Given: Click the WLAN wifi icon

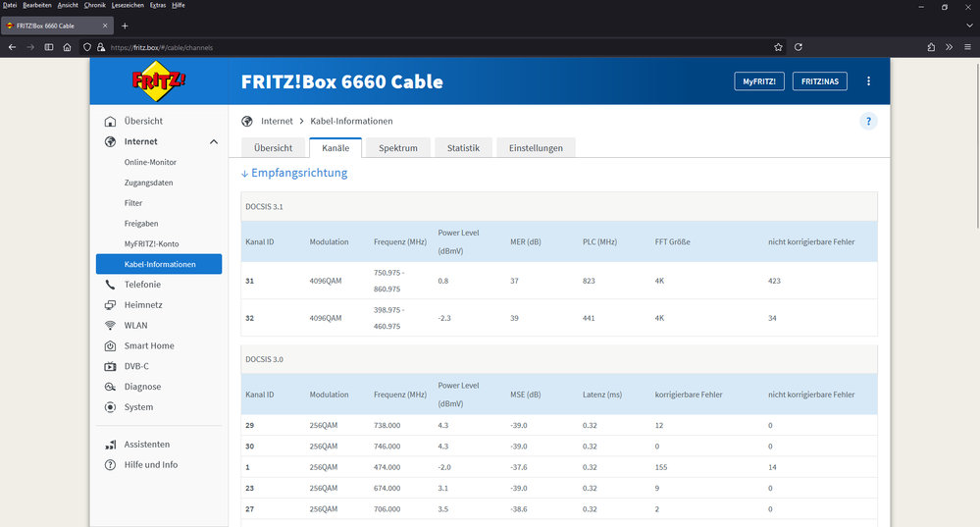Looking at the screenshot, I should (x=110, y=326).
